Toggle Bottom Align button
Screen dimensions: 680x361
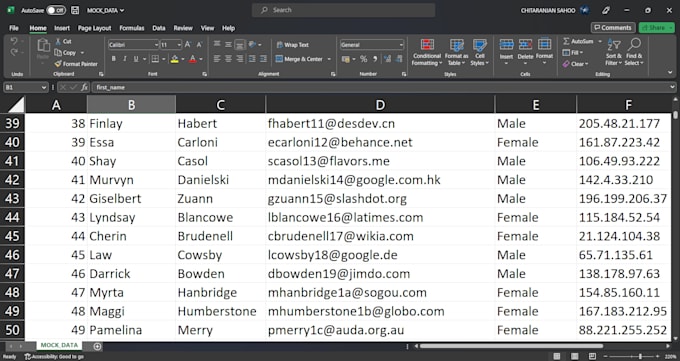pyautogui.click(x=240, y=44)
